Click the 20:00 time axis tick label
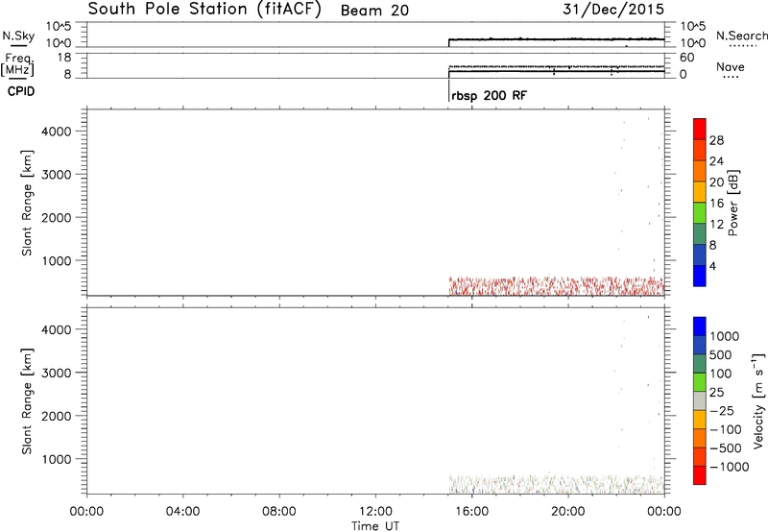This screenshot has height=532, width=768. click(568, 512)
